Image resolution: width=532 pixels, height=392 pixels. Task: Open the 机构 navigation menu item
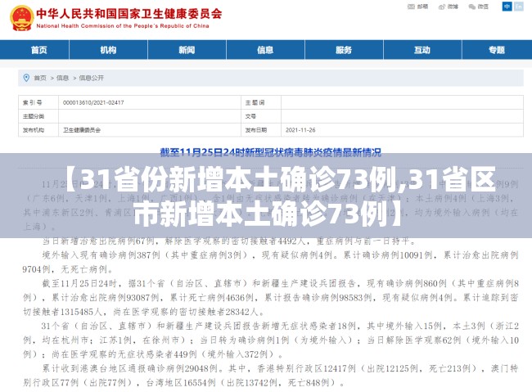(x=108, y=50)
